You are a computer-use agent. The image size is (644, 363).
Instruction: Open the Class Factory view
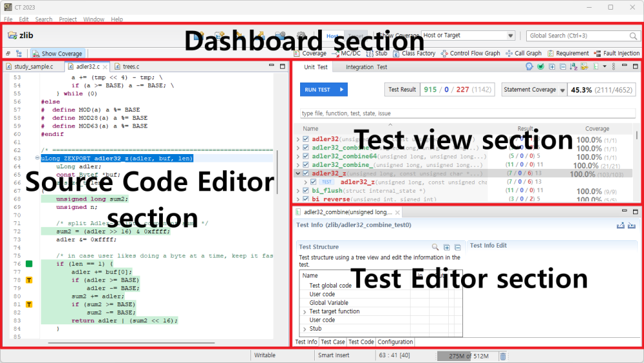tap(414, 54)
